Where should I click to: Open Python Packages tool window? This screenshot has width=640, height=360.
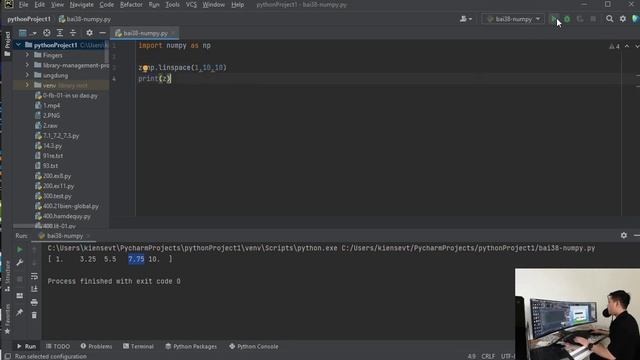pyautogui.click(x=191, y=346)
